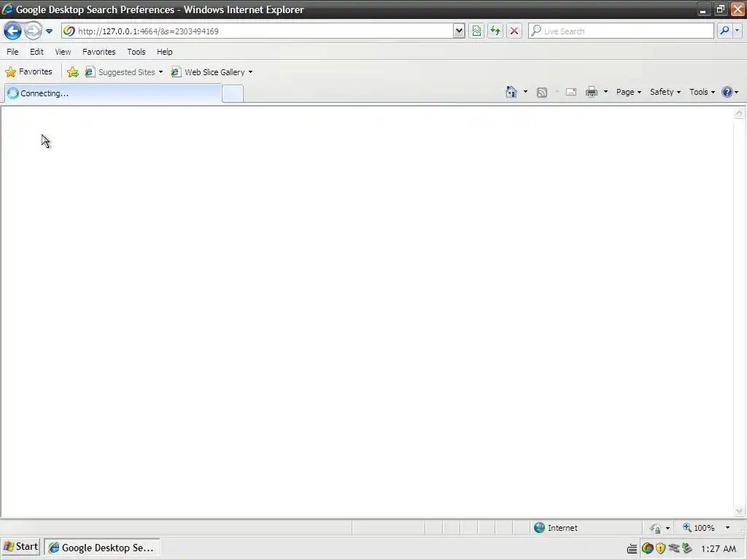Open the search provider dropdown arrow
This screenshot has height=560, width=747.
point(737,31)
